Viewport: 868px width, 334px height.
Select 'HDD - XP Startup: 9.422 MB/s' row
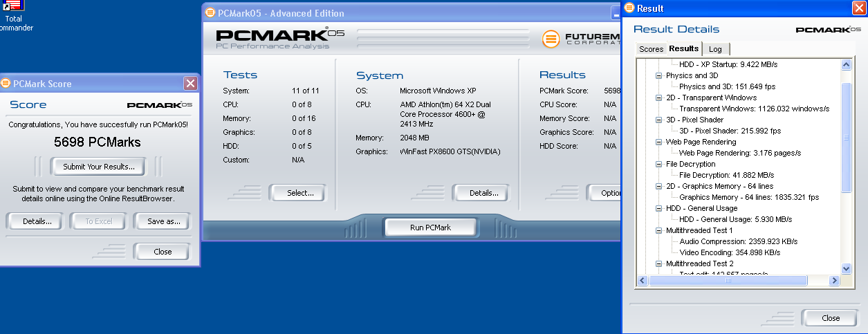pyautogui.click(x=728, y=64)
